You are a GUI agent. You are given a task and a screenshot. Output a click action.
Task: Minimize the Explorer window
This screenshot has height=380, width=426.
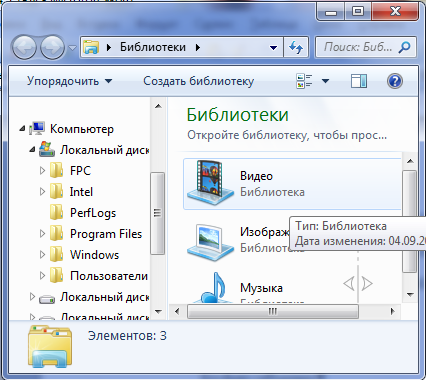(x=331, y=12)
